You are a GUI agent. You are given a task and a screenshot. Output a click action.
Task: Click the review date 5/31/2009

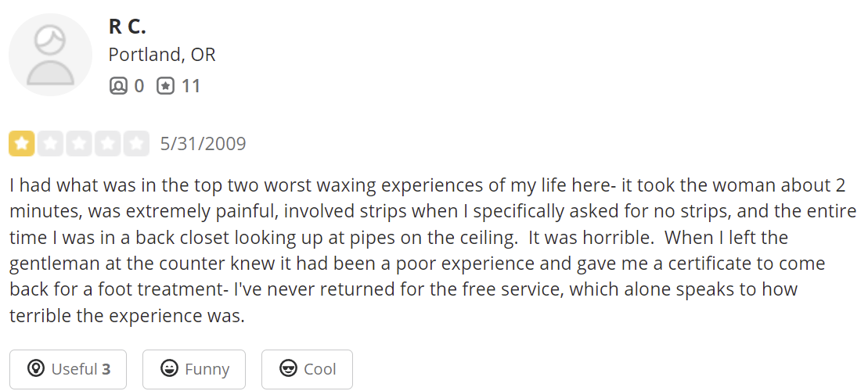pyautogui.click(x=203, y=144)
